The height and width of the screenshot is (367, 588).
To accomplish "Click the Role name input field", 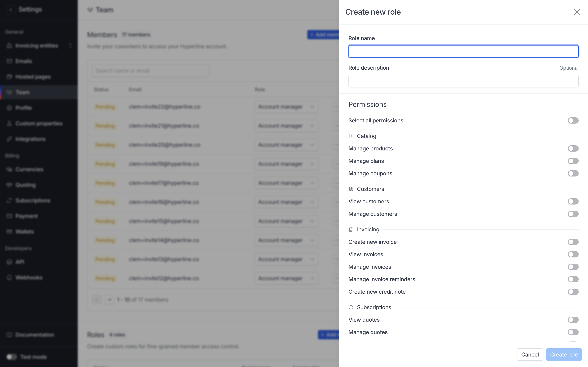I will [x=463, y=51].
